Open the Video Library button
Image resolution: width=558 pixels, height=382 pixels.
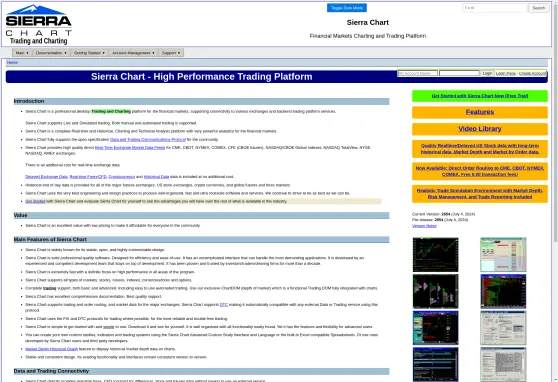(480, 129)
